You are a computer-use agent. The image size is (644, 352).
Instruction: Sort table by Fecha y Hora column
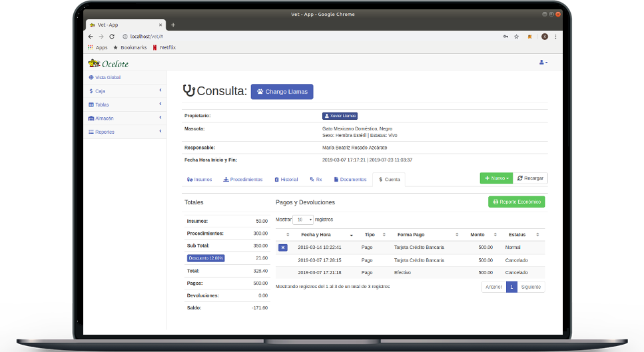coord(316,235)
